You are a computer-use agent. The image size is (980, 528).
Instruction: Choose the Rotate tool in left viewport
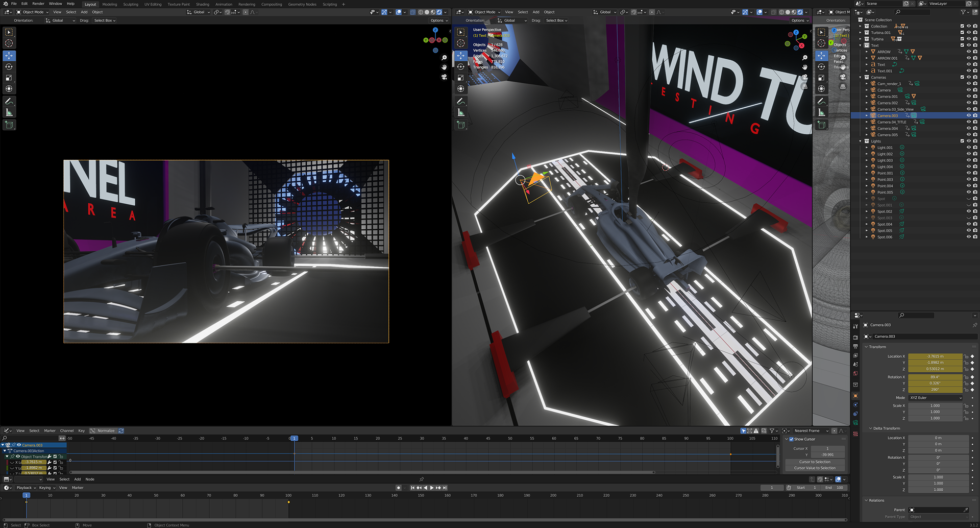(9, 66)
